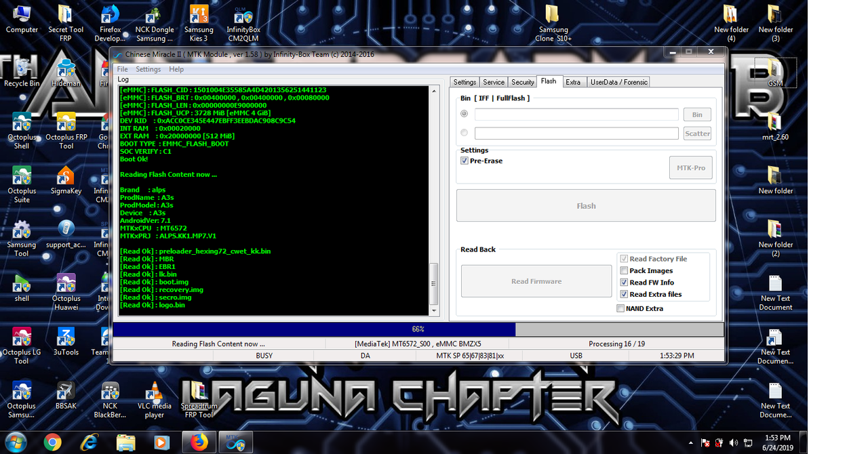The height and width of the screenshot is (454, 868).
Task: Uncheck the Read Extra files checkbox
Action: point(624,294)
